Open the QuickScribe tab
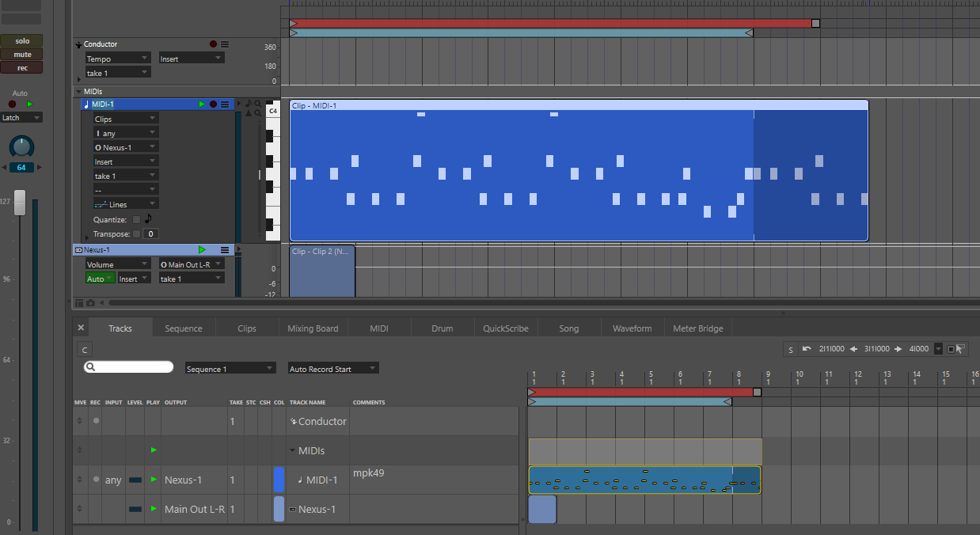The image size is (980, 535). [x=506, y=328]
